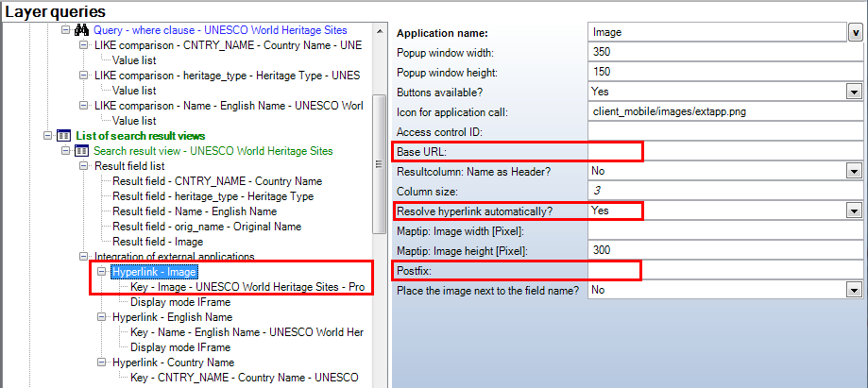The width and height of the screenshot is (868, 388).
Task: Select Integration of external applications item
Action: coord(175,257)
